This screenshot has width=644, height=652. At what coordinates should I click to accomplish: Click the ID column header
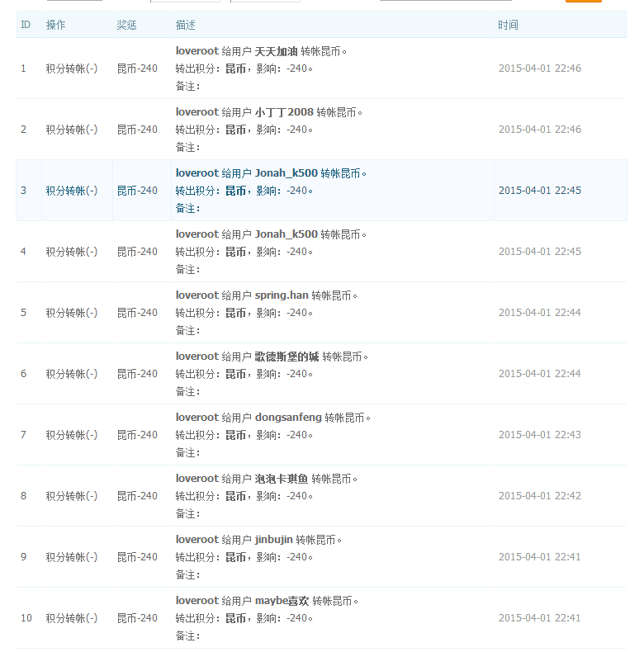click(x=26, y=25)
